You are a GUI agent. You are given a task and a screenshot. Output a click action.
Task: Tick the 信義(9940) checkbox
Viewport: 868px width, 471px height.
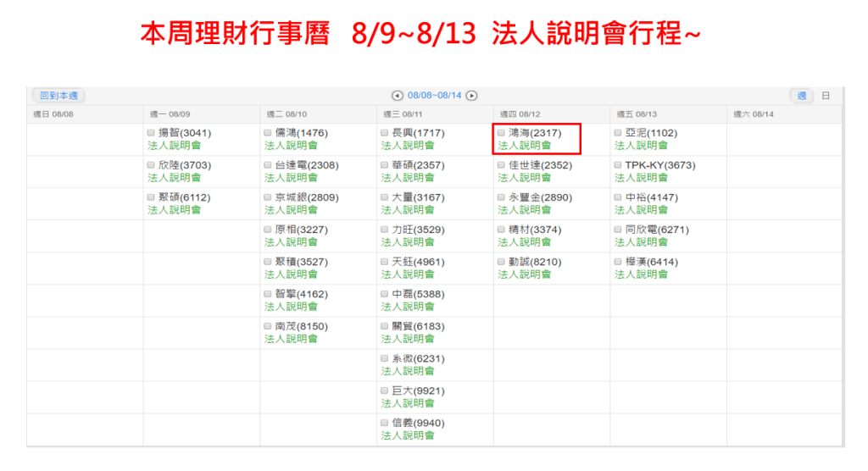385,423
